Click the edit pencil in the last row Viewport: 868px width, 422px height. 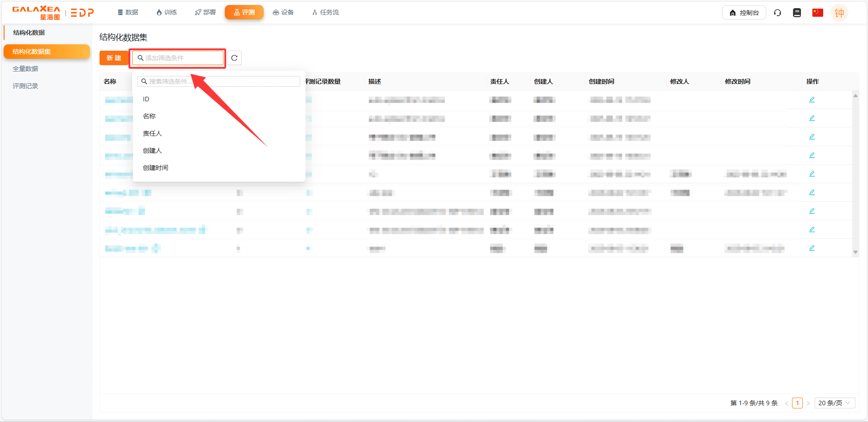pos(812,248)
